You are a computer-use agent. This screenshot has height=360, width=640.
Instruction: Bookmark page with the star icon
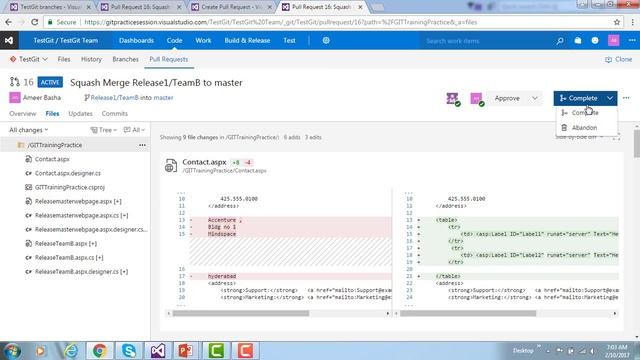point(617,22)
